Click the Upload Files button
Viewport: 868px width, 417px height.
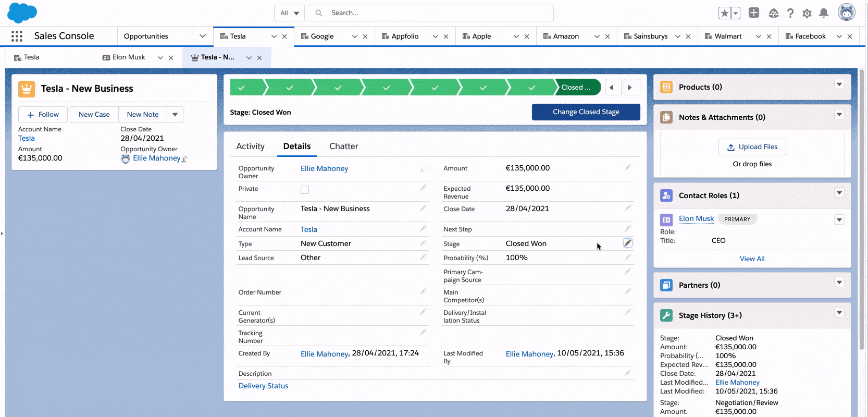pyautogui.click(x=752, y=147)
